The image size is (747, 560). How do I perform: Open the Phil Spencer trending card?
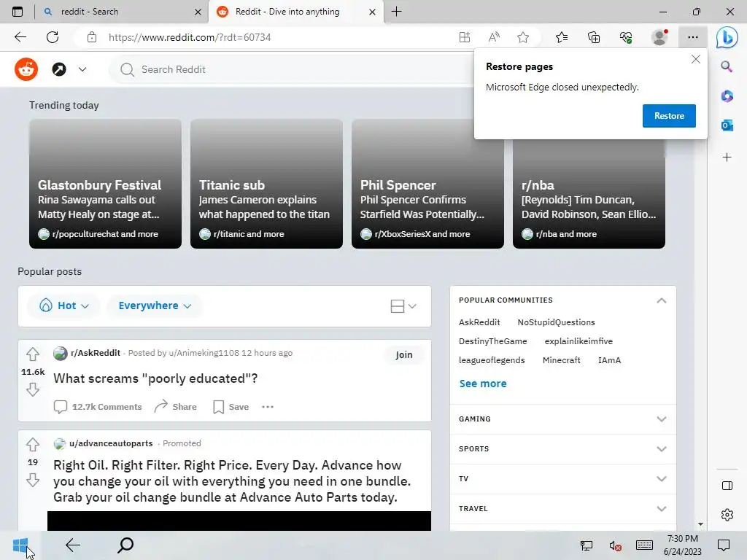pyautogui.click(x=427, y=184)
